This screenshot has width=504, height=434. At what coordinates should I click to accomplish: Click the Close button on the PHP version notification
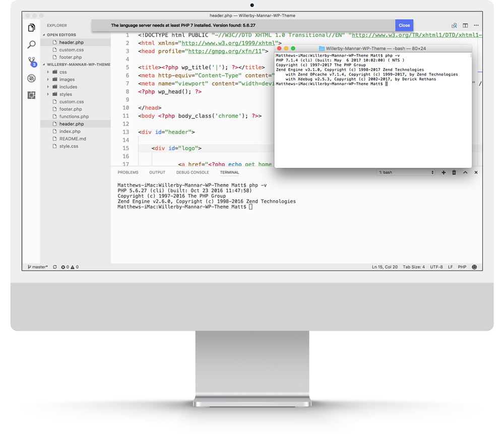pos(404,25)
